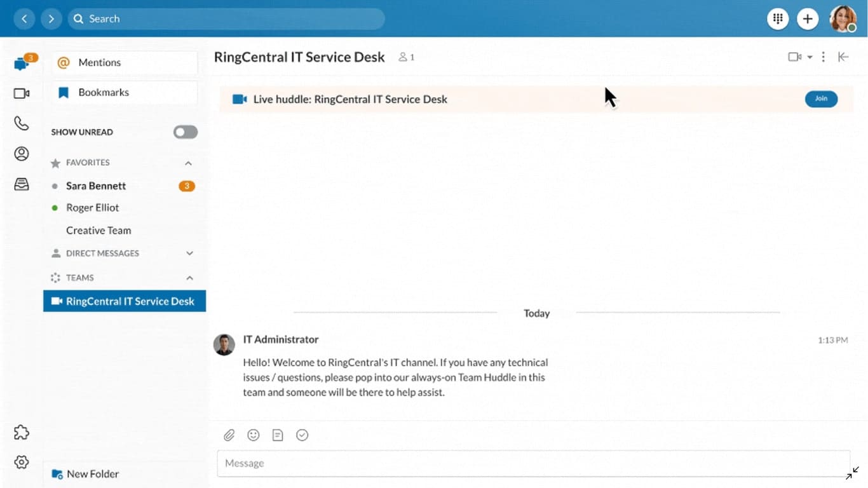
Task: Click the Favorites star icon
Action: [55, 163]
